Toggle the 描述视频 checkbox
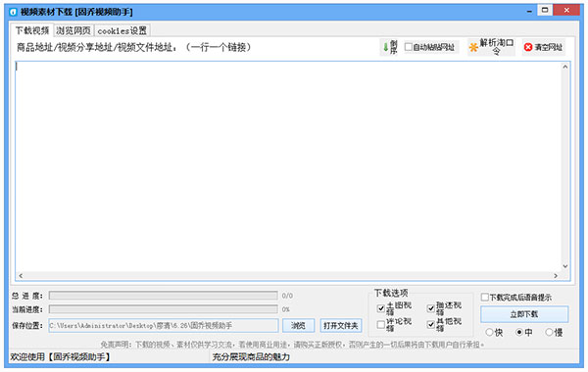This screenshot has width=588, height=372. [x=431, y=308]
